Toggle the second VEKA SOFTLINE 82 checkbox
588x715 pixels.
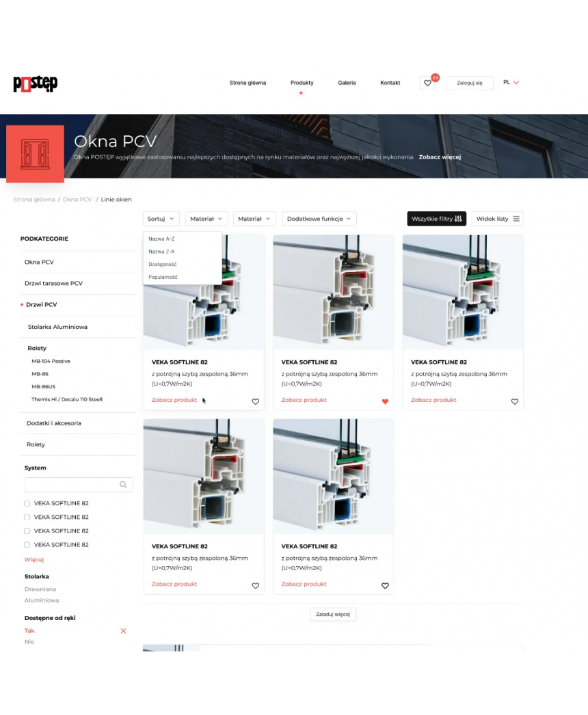click(x=27, y=517)
